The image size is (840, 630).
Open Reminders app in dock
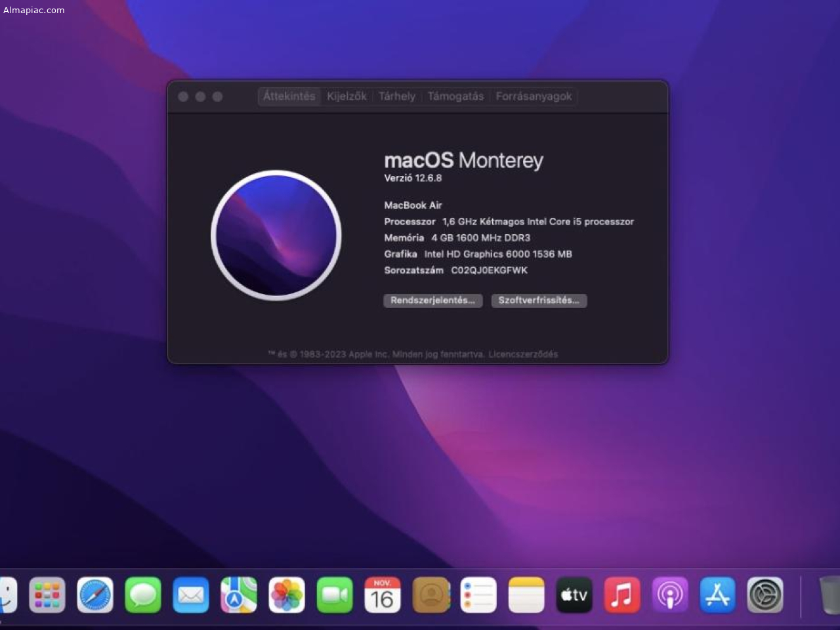pyautogui.click(x=478, y=595)
